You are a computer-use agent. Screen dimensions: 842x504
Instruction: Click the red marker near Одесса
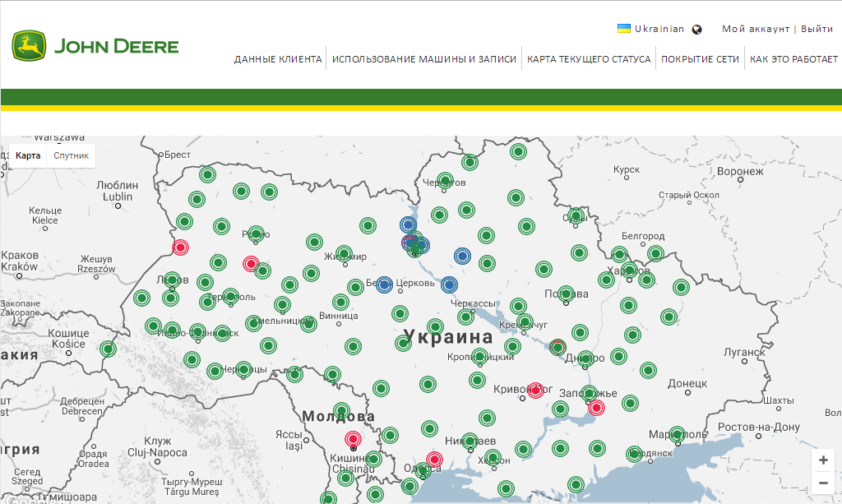point(434,460)
